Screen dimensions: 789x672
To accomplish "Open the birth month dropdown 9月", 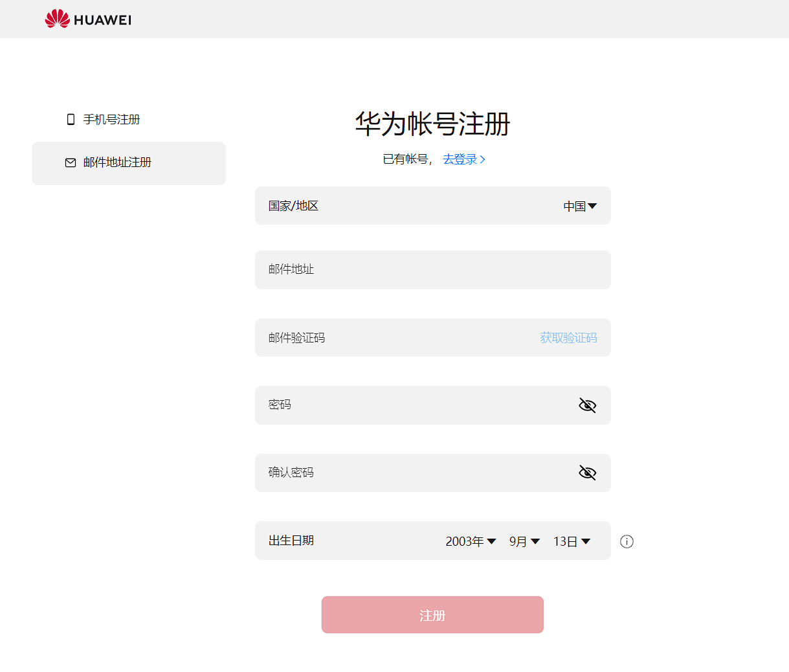I will coord(524,541).
